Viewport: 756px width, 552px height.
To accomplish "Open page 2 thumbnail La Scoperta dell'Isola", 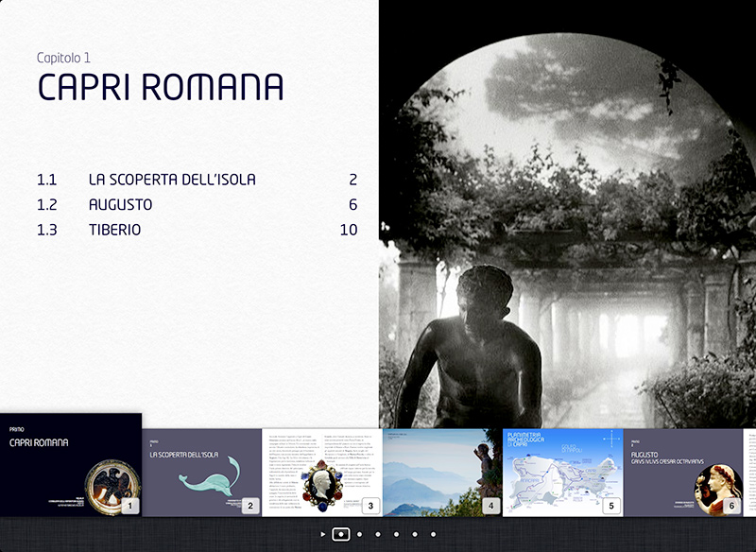I will [x=201, y=472].
